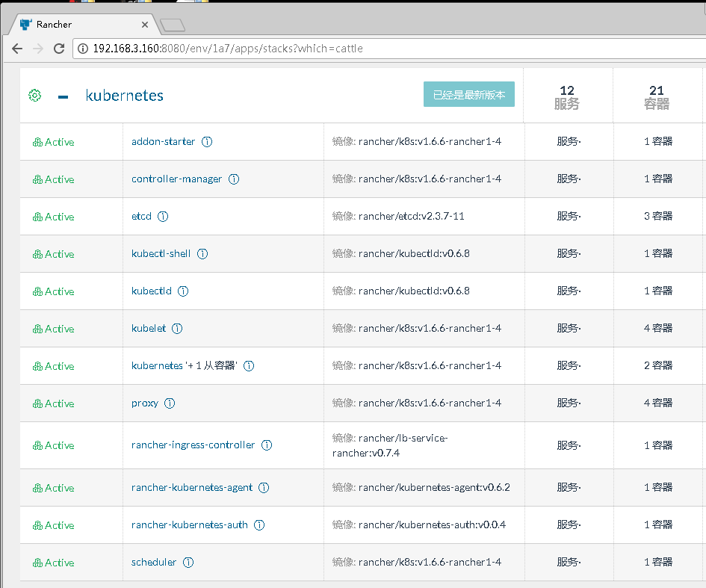Open the proxy service link

point(144,403)
